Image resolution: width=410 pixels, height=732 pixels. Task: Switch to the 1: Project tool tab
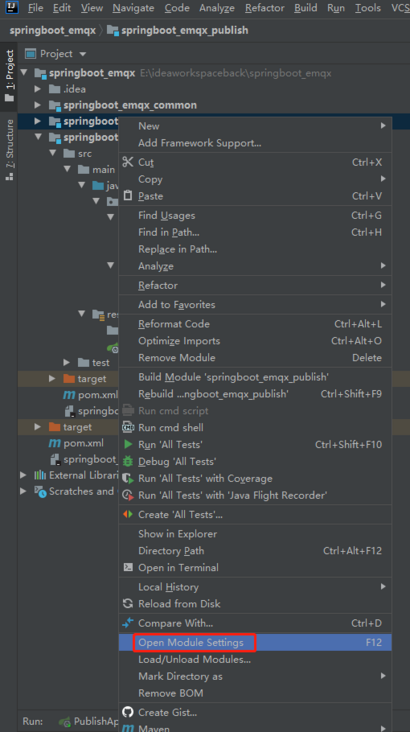click(x=9, y=77)
